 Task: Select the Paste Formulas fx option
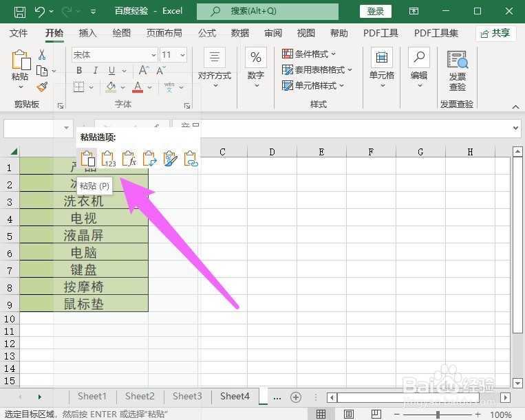(x=129, y=159)
